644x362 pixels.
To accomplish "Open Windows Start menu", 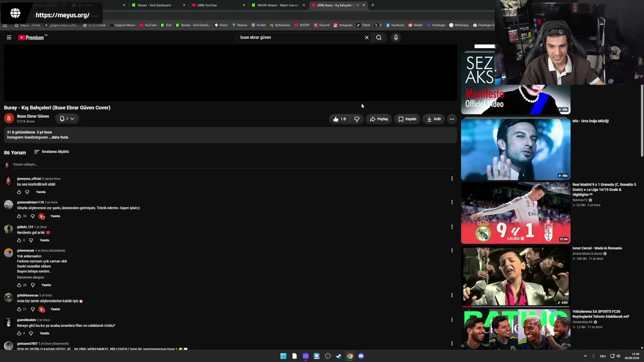I will (x=283, y=356).
